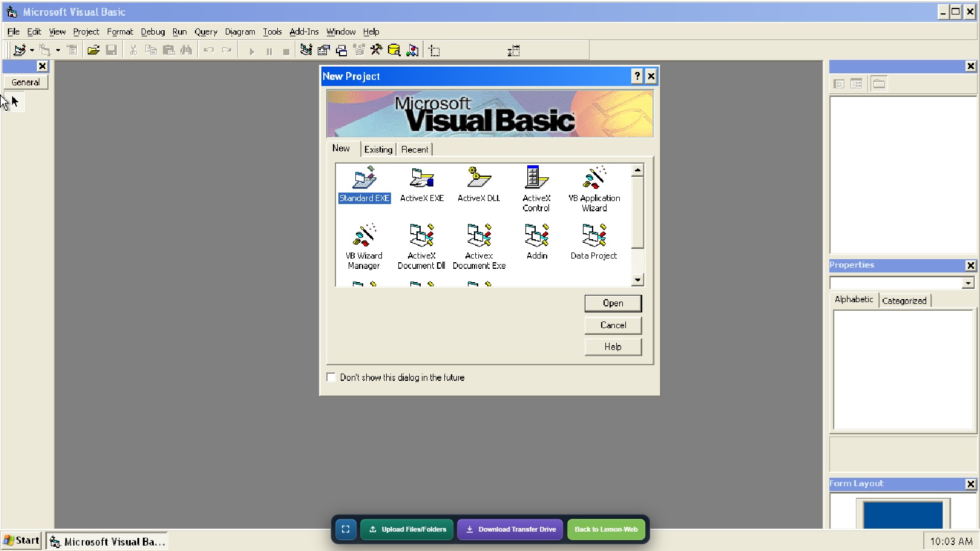The image size is (980, 551).
Task: Switch to the Recent tab
Action: pos(415,150)
